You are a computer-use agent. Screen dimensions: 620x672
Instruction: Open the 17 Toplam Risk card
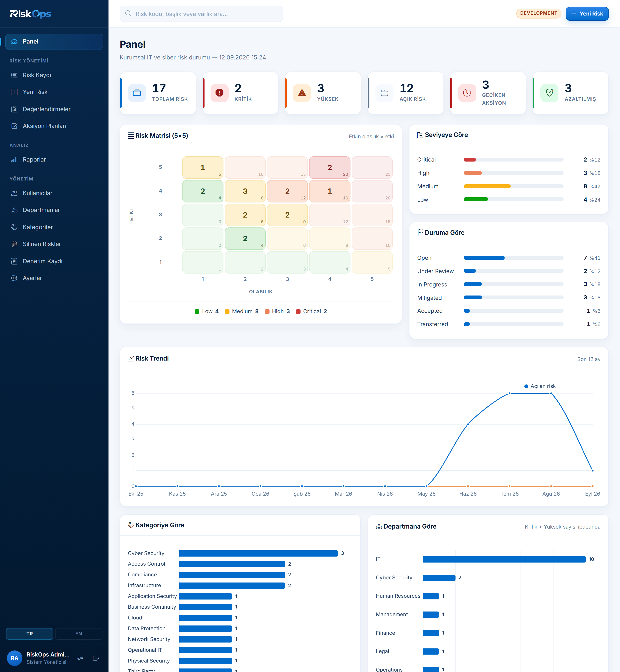pos(158,93)
